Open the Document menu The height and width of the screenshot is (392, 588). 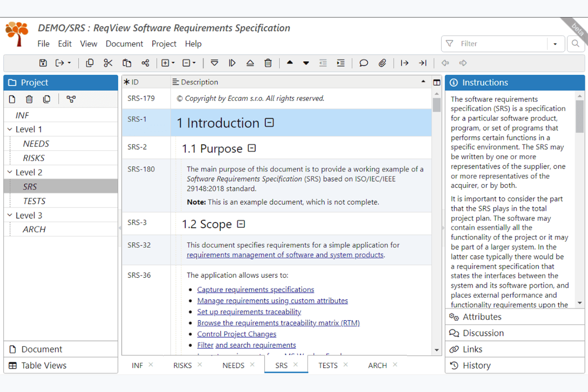click(x=124, y=44)
